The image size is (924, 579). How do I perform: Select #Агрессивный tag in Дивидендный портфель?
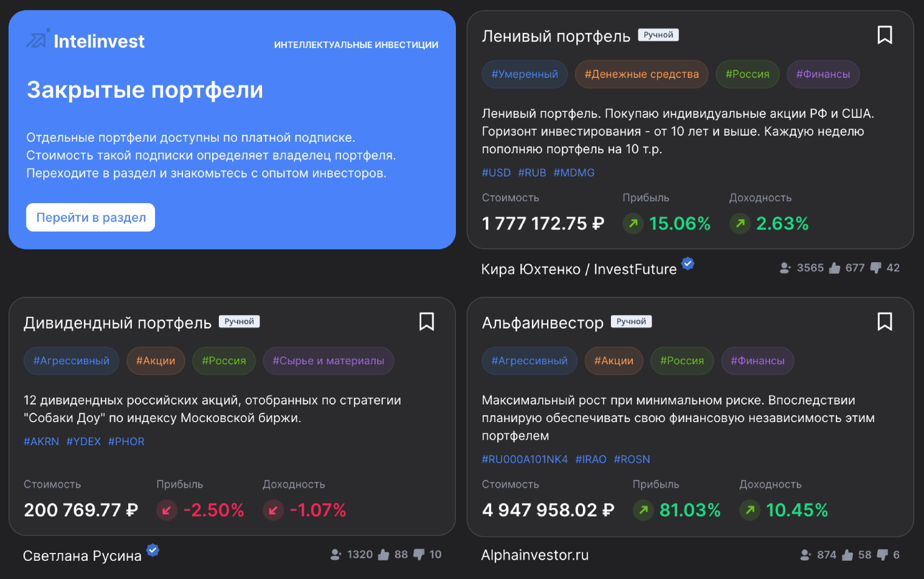71,361
